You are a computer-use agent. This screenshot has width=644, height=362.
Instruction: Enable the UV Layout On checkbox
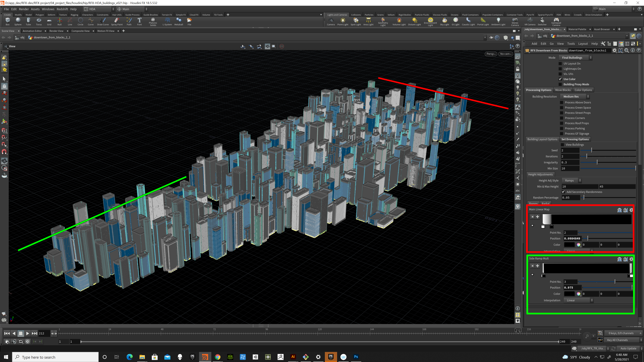click(x=560, y=64)
